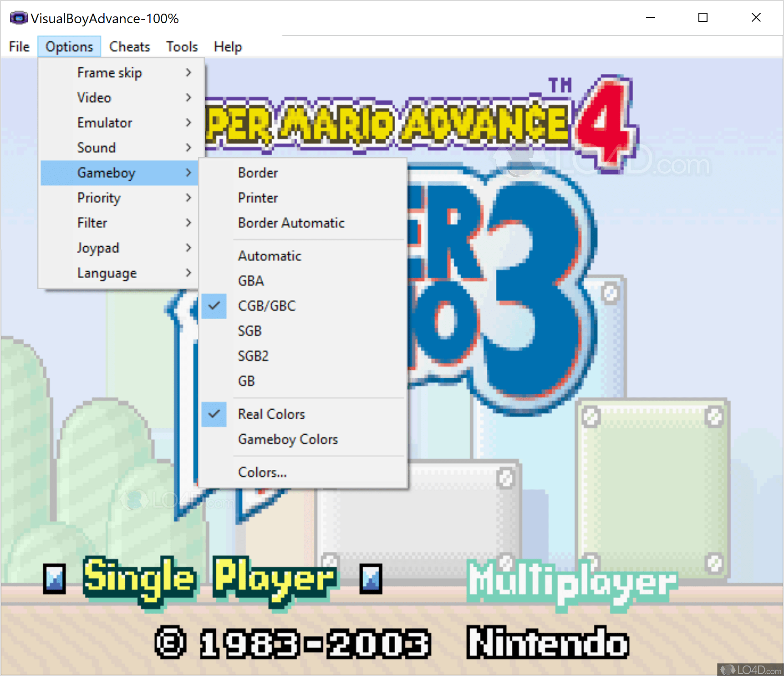Select Border Automatic option
The height and width of the screenshot is (676, 784).
(x=291, y=223)
